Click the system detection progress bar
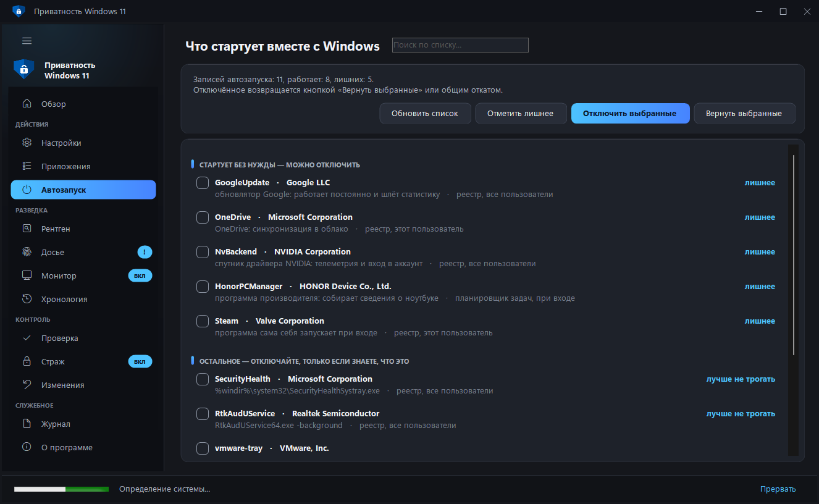Screen dimensions: 819x504 (61, 489)
